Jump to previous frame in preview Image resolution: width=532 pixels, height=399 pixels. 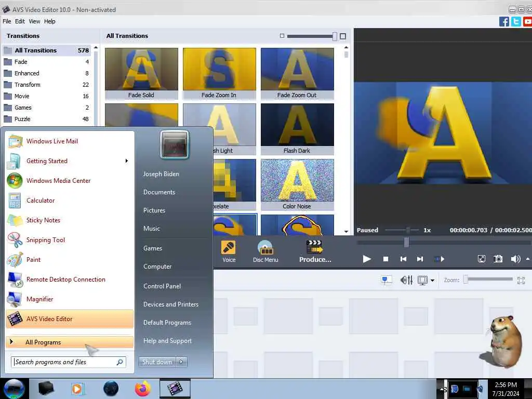pos(403,259)
